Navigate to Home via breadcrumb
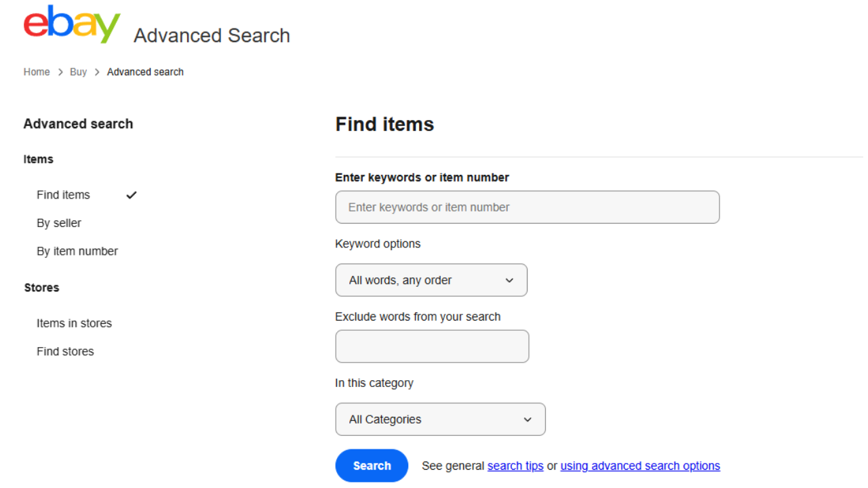The width and height of the screenshot is (868, 488). tap(37, 72)
